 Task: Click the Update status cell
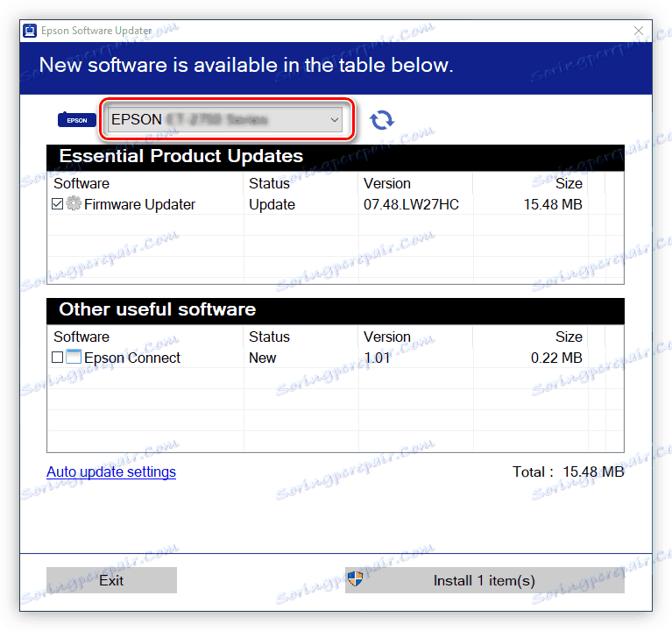pos(272,204)
